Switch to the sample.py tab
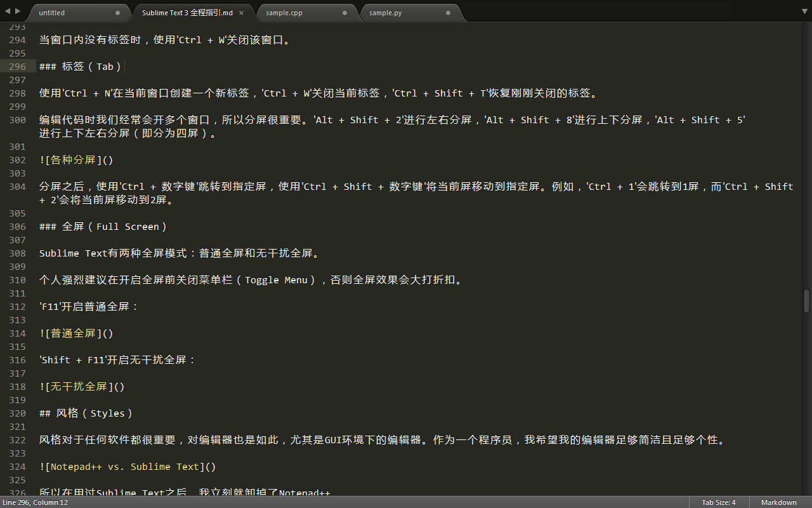Image resolution: width=812 pixels, height=508 pixels. click(x=393, y=12)
